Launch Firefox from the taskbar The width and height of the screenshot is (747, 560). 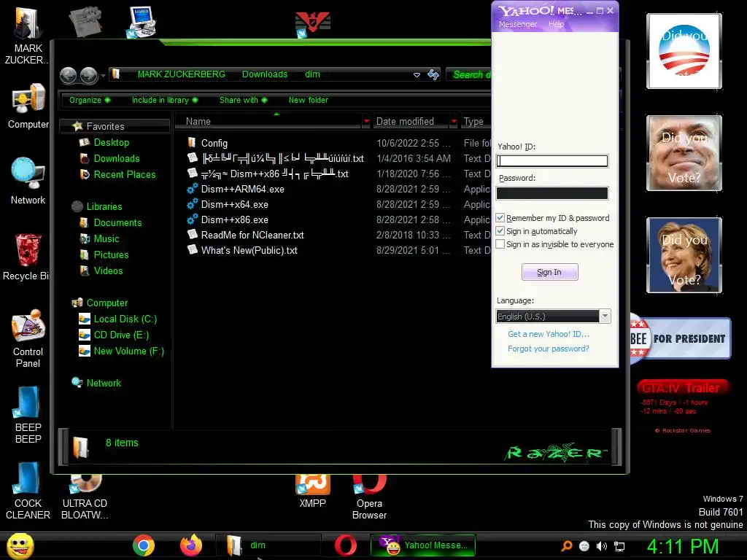click(x=191, y=545)
